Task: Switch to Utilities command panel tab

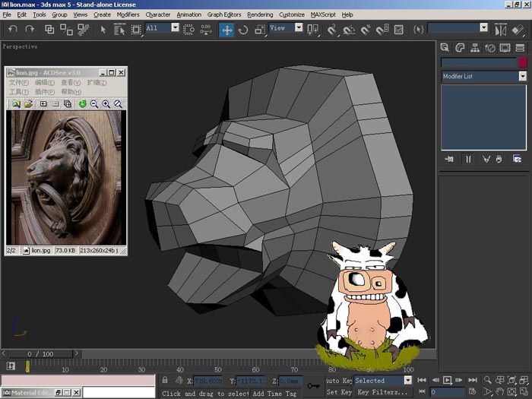Action: (520, 48)
